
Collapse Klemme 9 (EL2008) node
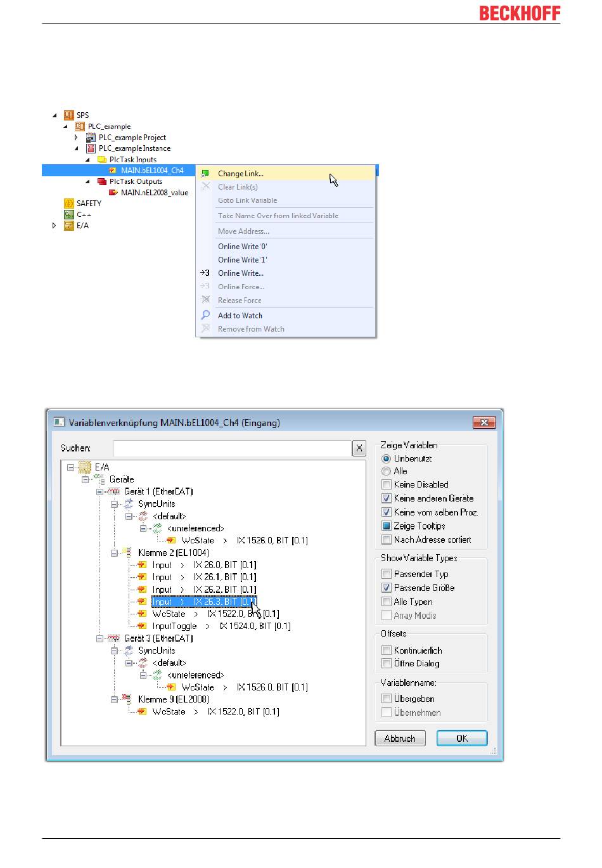point(114,699)
